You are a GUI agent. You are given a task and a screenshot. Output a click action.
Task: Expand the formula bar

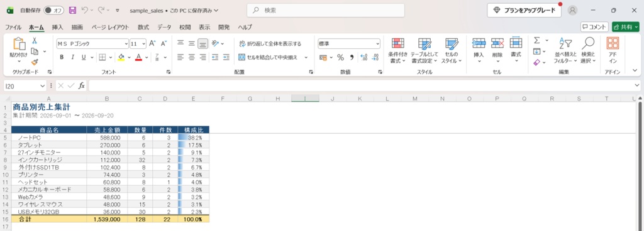click(637, 85)
